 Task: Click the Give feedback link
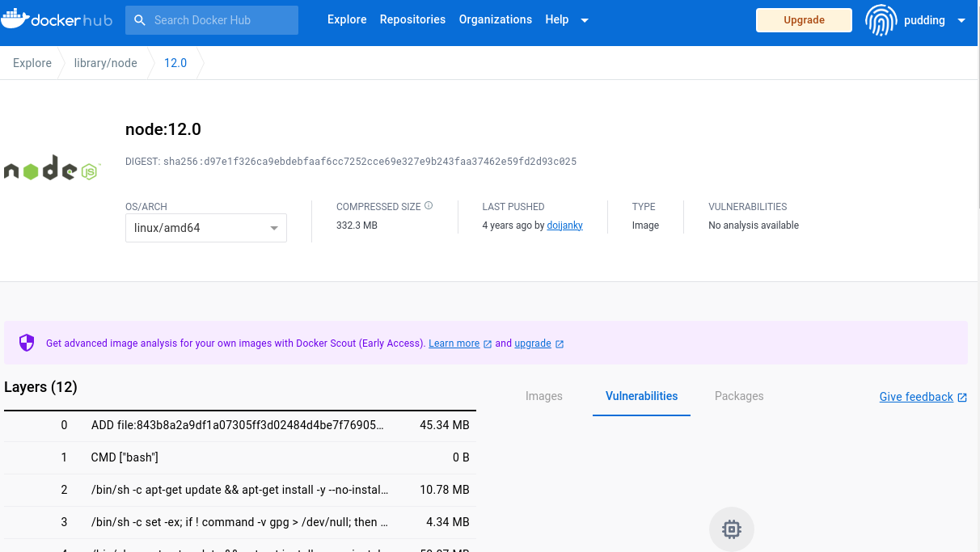[x=916, y=397]
